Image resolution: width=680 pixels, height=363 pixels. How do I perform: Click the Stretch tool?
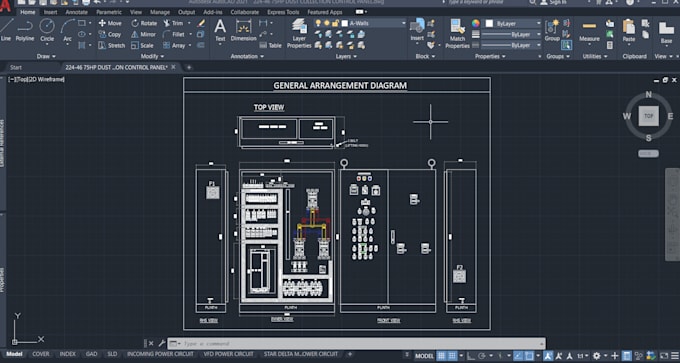pyautogui.click(x=112, y=45)
